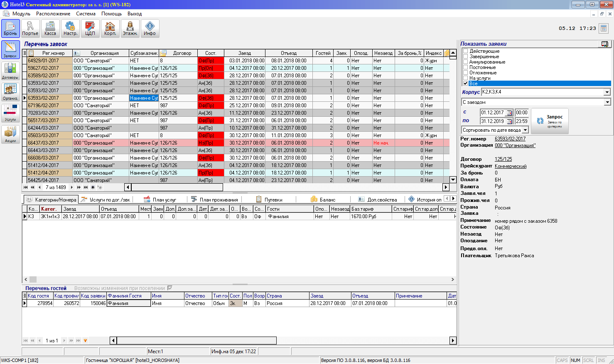Open Система menu
Image resolution: width=614 pixels, height=364 pixels.
(x=86, y=14)
